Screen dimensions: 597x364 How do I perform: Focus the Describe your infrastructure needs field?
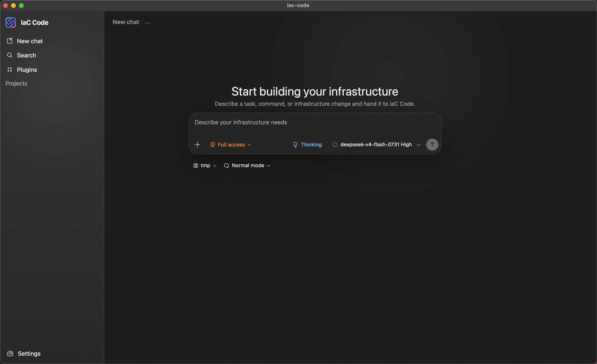(x=315, y=123)
